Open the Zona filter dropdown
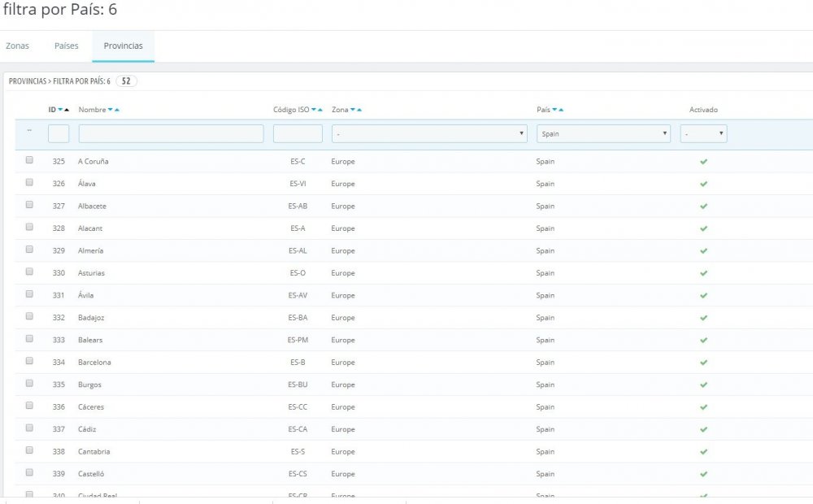 tap(429, 134)
